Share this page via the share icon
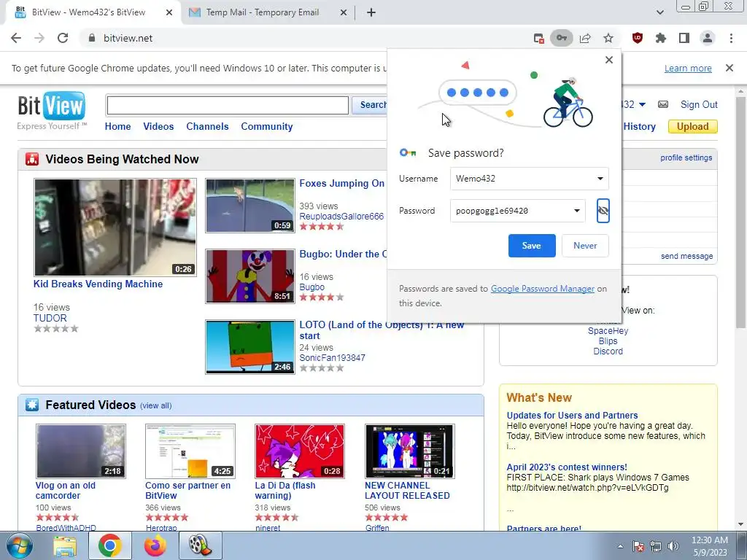747x560 pixels. (585, 38)
